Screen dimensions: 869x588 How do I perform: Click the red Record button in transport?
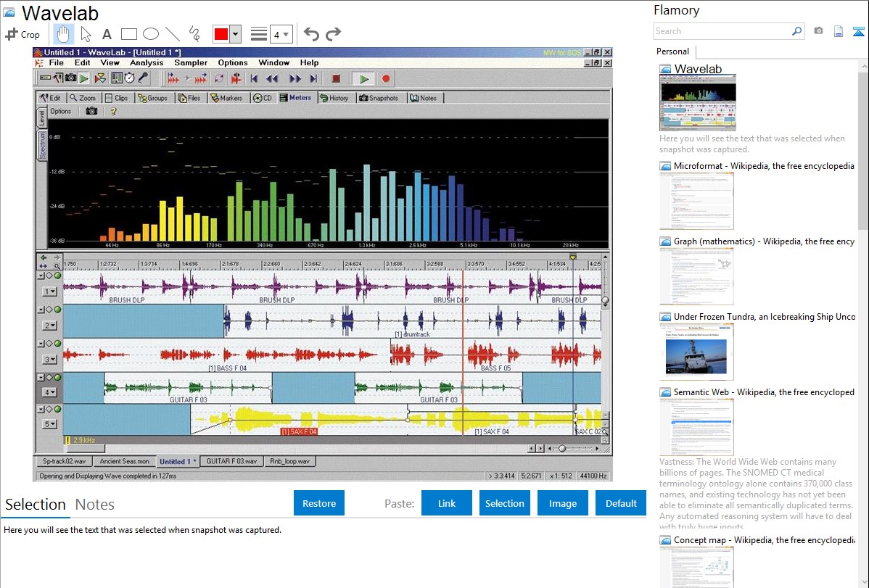click(x=386, y=79)
